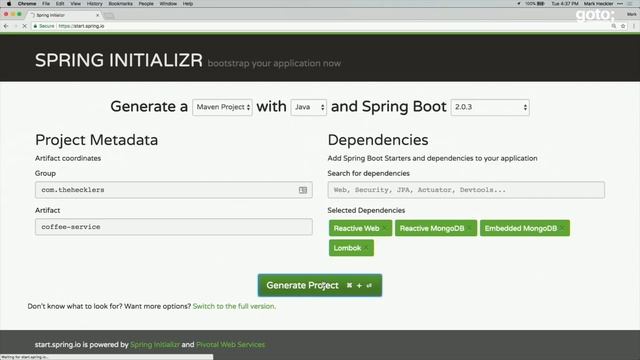Click the Project Metadata heading
640x360 pixels.
(x=96, y=140)
